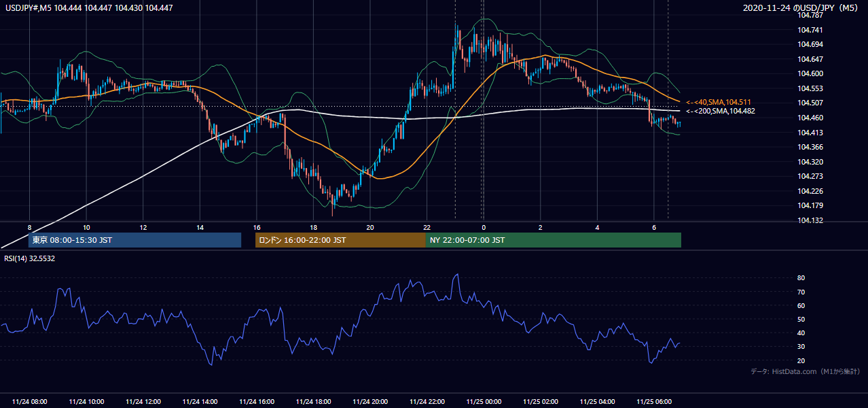Click price axis value 104.226

[810, 191]
